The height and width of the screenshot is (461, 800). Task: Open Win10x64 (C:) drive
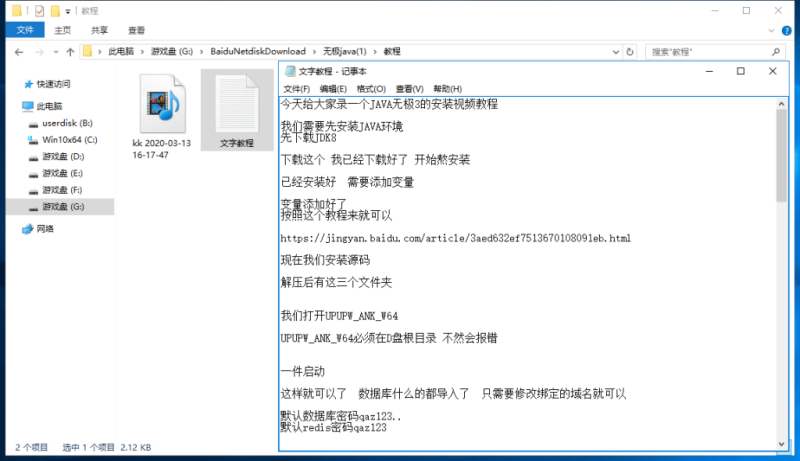point(69,140)
